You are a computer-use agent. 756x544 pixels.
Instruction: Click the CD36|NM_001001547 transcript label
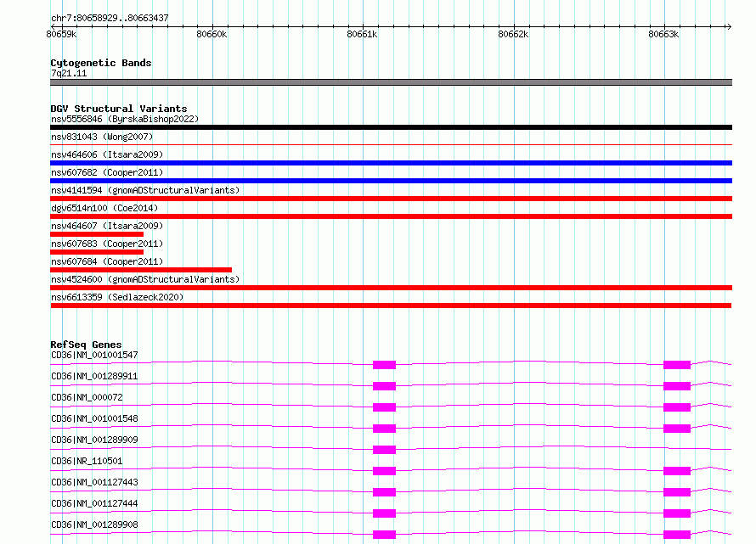pyautogui.click(x=94, y=355)
